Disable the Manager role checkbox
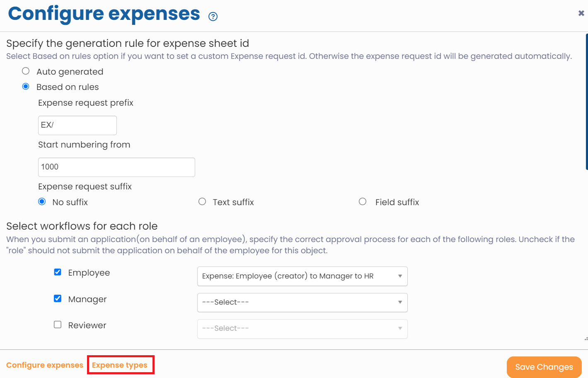The image size is (588, 378). point(57,298)
